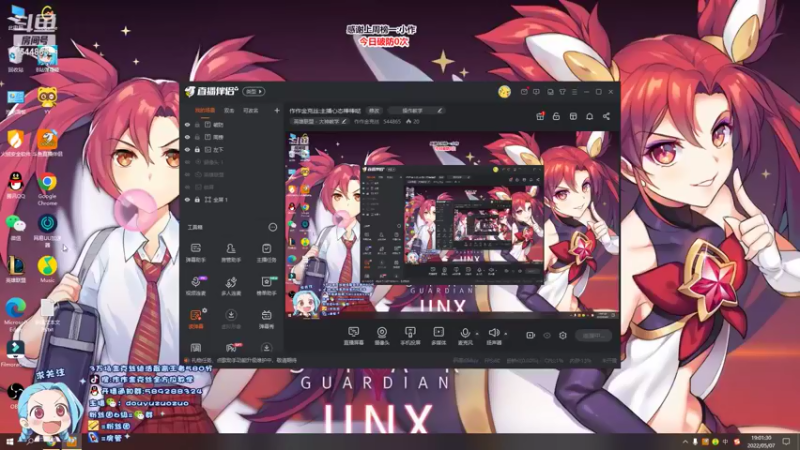Start 视频连麦 video link tool
Image resolution: width=800 pixels, height=450 pixels.
pyautogui.click(x=195, y=286)
